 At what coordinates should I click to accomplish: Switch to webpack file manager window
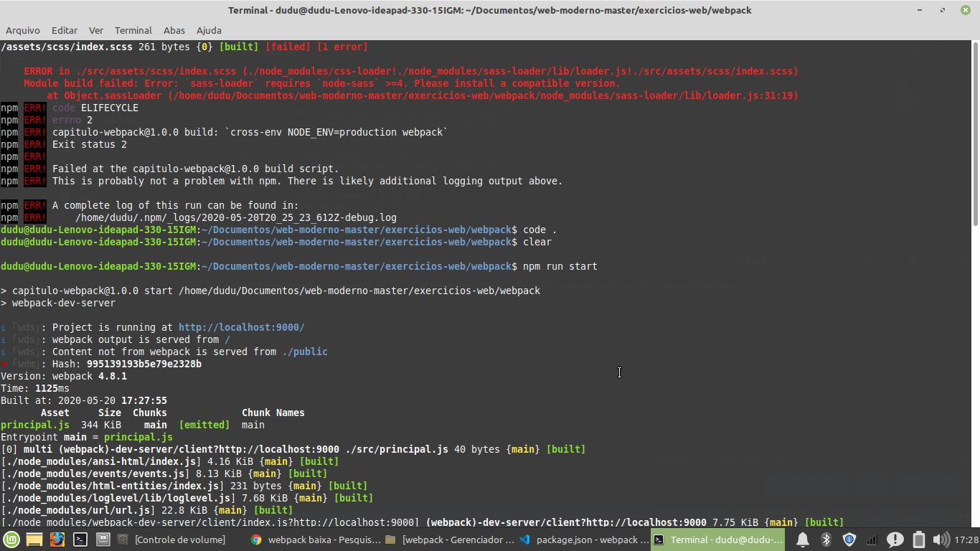tap(448, 540)
